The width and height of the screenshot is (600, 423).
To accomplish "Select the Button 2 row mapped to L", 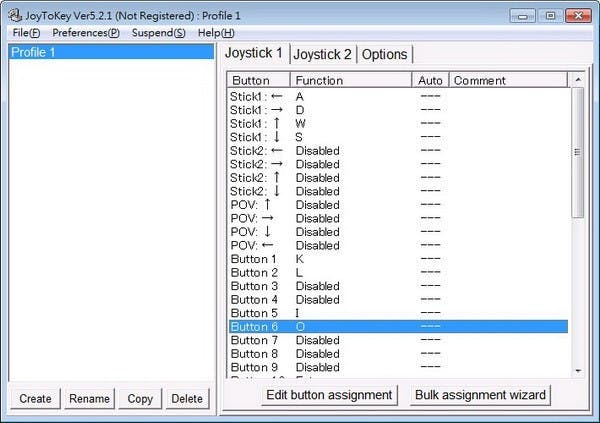I will click(x=398, y=273).
